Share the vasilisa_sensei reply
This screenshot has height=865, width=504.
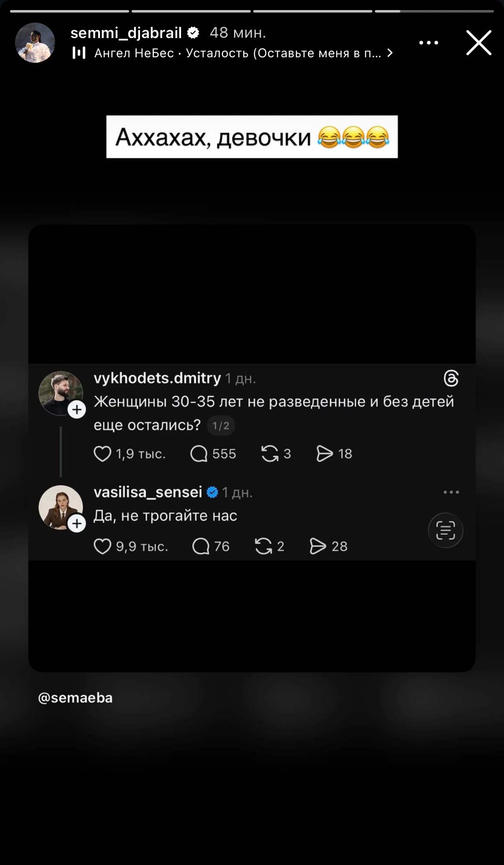(x=318, y=546)
